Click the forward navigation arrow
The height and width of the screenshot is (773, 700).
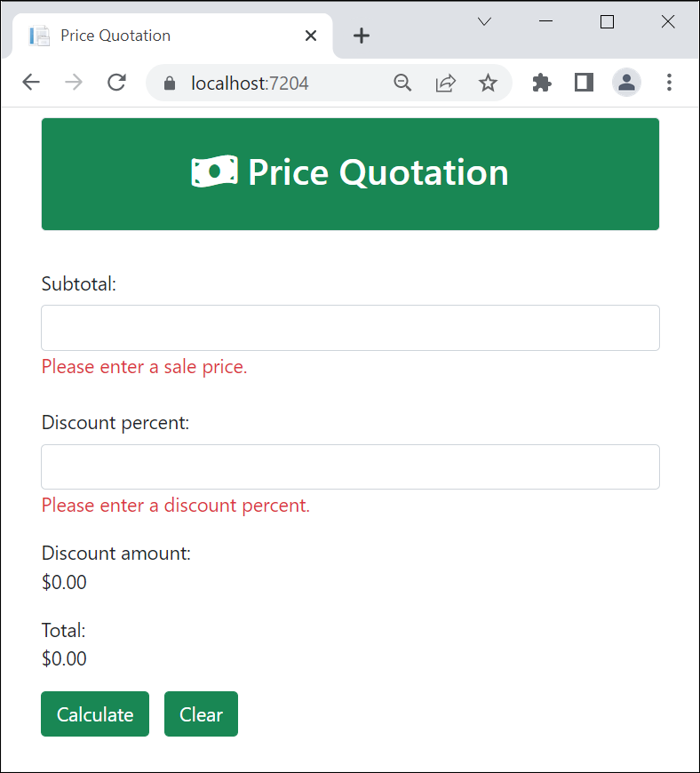[74, 82]
